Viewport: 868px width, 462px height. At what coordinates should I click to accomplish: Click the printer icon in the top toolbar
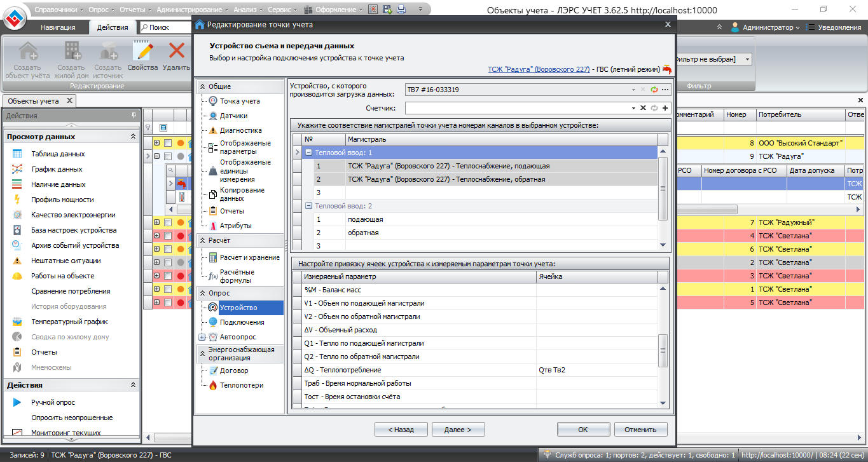click(x=401, y=10)
